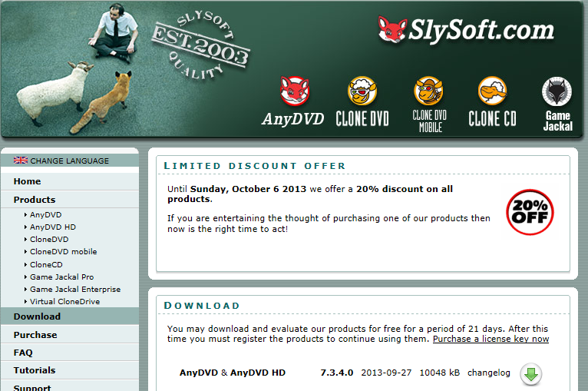Open Game Jackal Enterprise sidebar link
Viewport: 588px width, 391px height.
tap(75, 290)
